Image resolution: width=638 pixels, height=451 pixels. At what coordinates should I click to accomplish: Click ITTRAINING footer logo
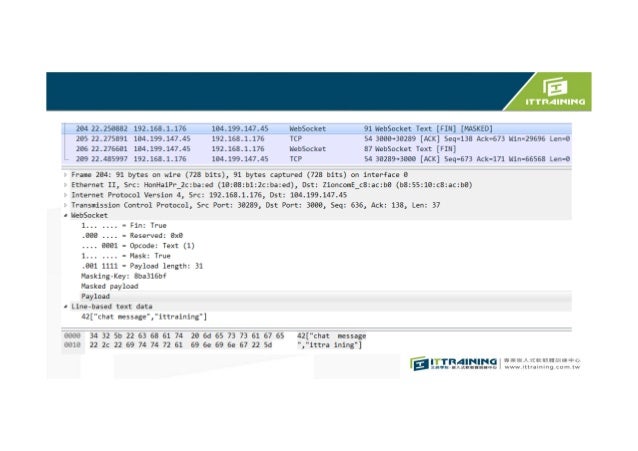tap(453, 363)
